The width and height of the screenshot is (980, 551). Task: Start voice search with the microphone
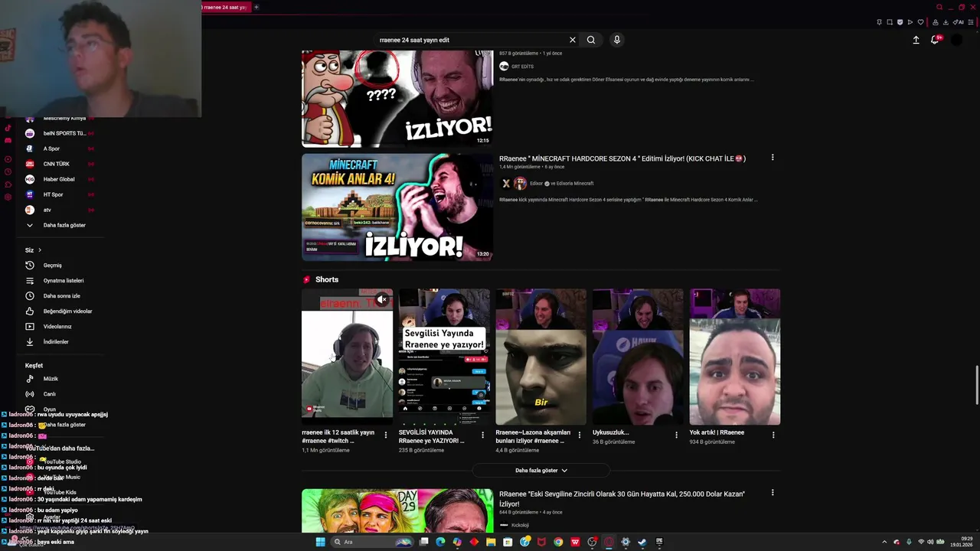(x=616, y=40)
